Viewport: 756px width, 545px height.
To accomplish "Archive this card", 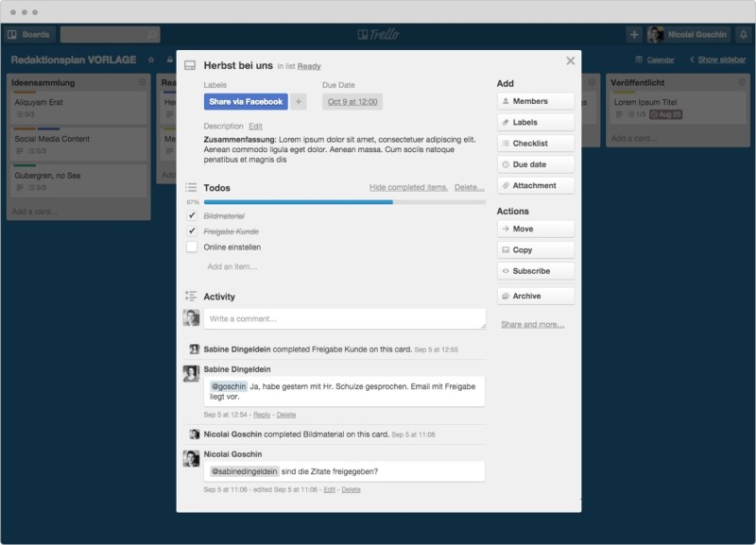I will click(536, 296).
